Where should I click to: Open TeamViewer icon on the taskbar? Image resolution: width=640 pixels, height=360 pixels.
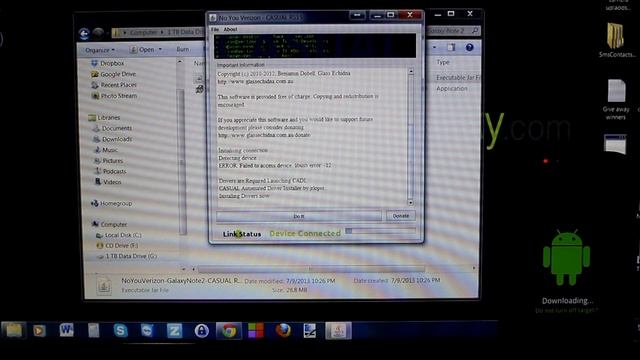click(147, 330)
